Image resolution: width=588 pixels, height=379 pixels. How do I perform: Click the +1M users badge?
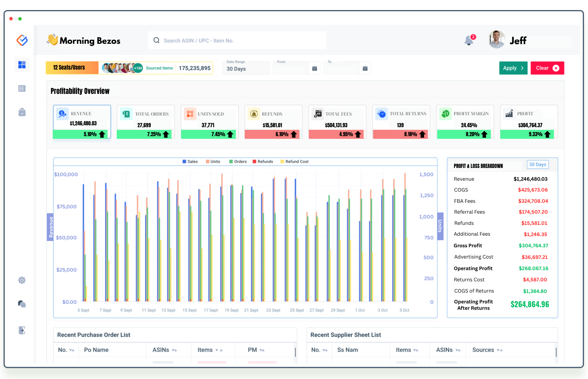tap(138, 68)
